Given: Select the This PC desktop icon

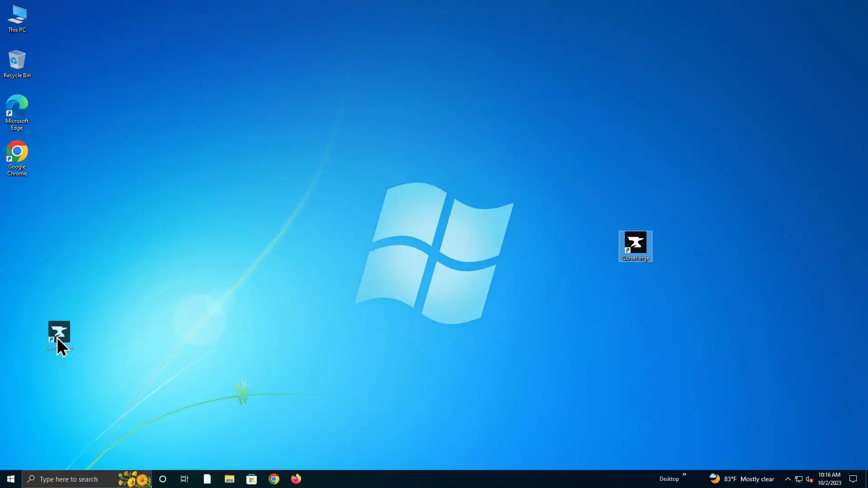Looking at the screenshot, I should pos(17,18).
